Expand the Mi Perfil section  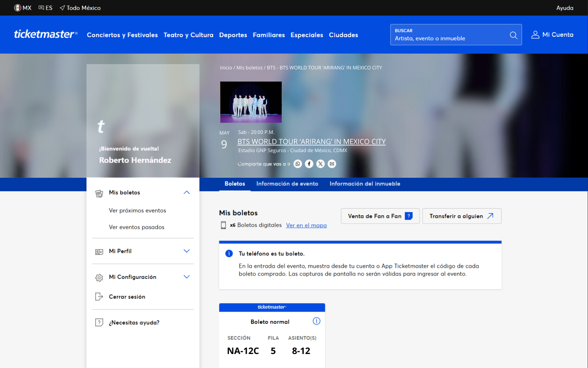[x=187, y=251]
